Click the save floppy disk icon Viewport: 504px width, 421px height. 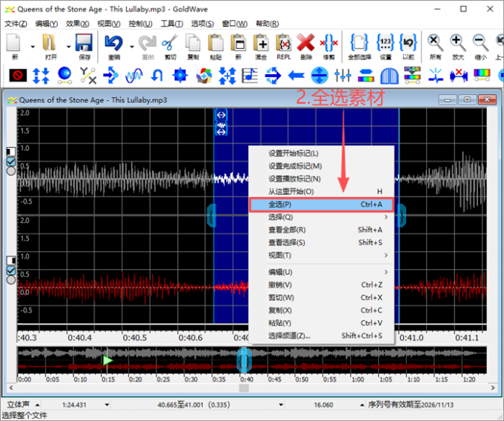pyautogui.click(x=84, y=43)
